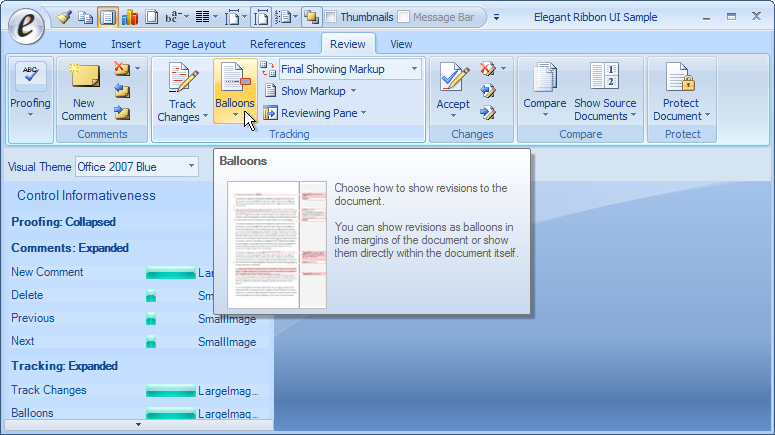Select the Review tab
The width and height of the screenshot is (775, 435).
click(348, 44)
